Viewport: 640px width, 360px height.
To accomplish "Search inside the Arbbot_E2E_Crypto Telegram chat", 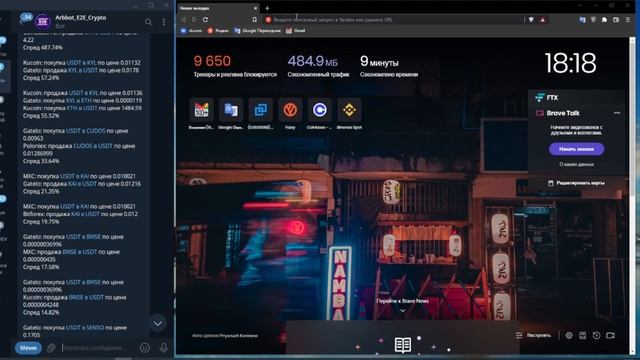I will 149,22.
